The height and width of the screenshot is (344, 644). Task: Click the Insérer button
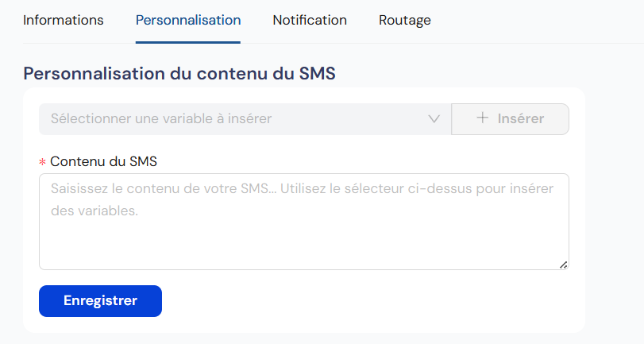tap(510, 119)
